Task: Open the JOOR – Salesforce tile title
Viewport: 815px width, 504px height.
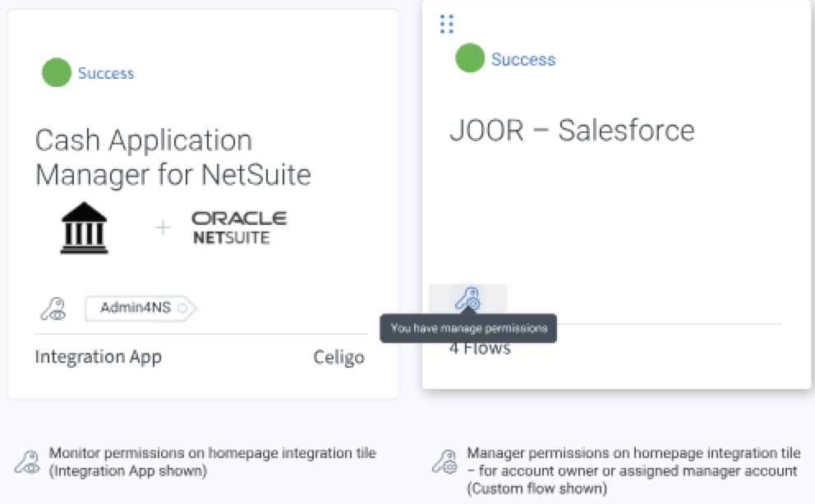Action: pyautogui.click(x=572, y=130)
